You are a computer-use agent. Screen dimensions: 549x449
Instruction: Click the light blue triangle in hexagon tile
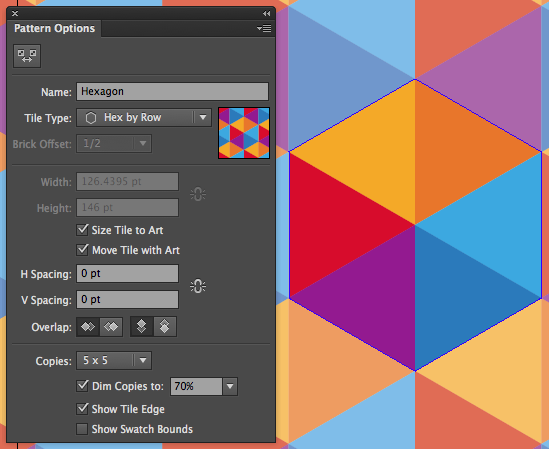point(499,224)
